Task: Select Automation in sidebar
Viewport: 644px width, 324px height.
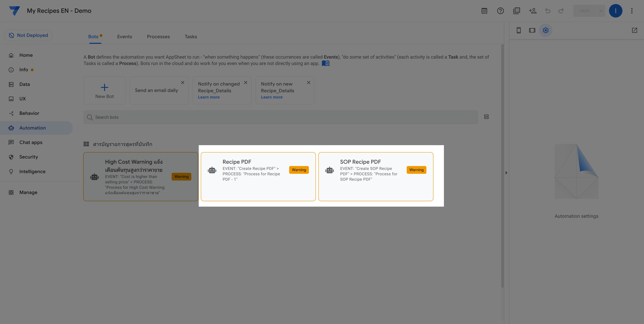Action: (37, 128)
